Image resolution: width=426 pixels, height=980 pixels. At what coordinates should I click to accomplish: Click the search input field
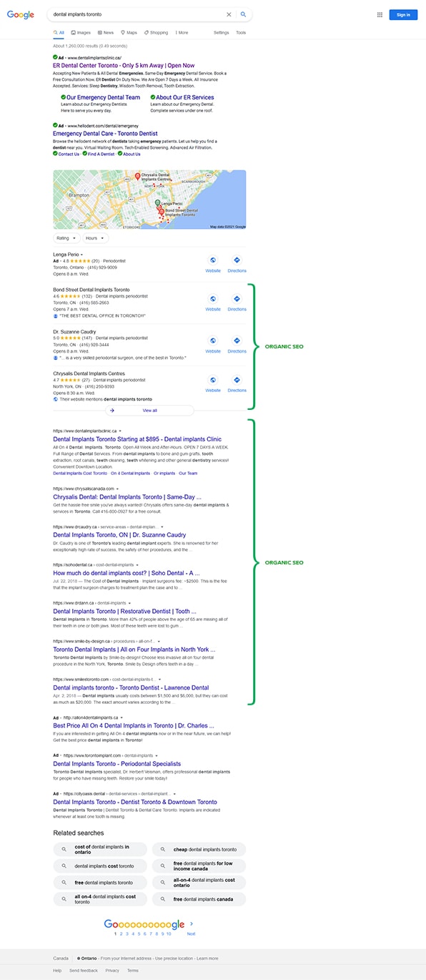click(136, 14)
